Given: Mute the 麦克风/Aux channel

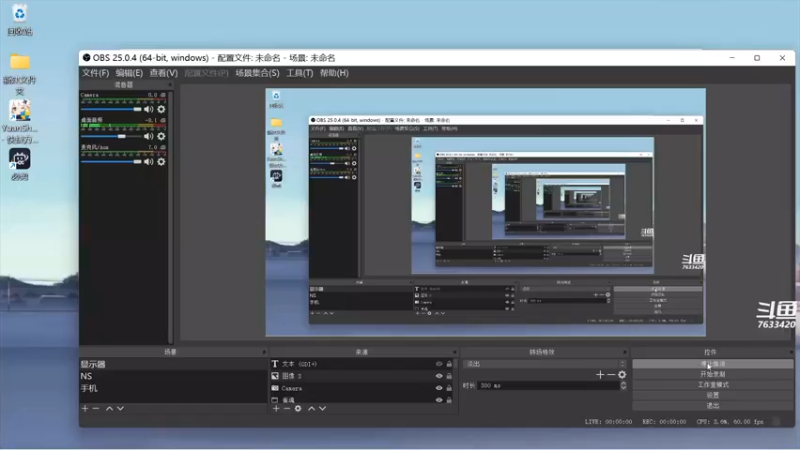Looking at the screenshot, I should click(148, 162).
